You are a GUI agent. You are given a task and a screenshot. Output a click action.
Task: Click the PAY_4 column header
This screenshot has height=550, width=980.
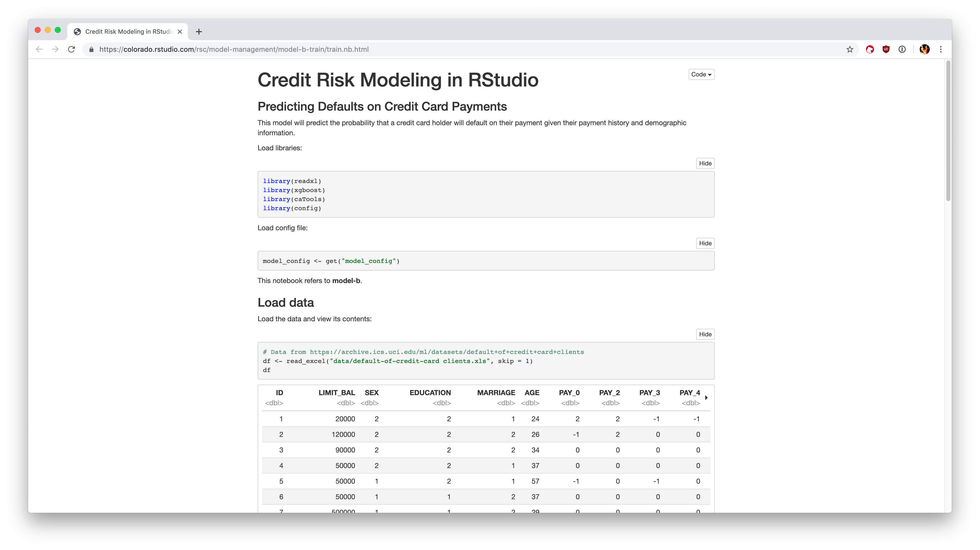coord(690,393)
